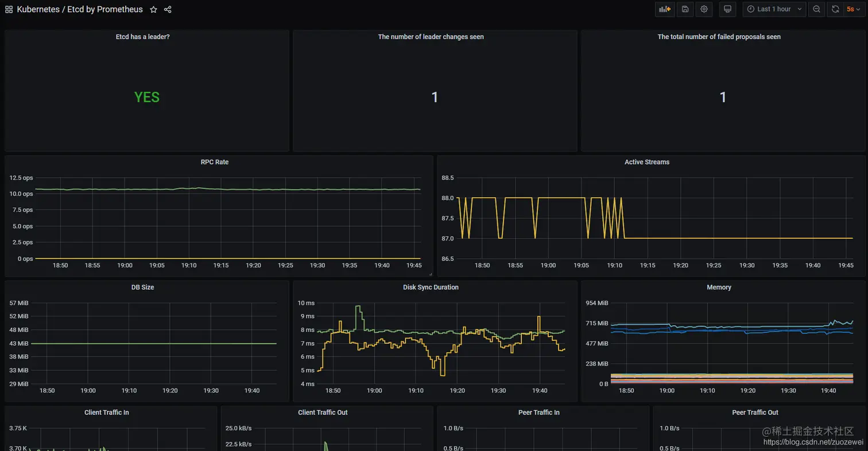Open the Last 1 hour time picker
The height and width of the screenshot is (451, 868).
pos(774,9)
